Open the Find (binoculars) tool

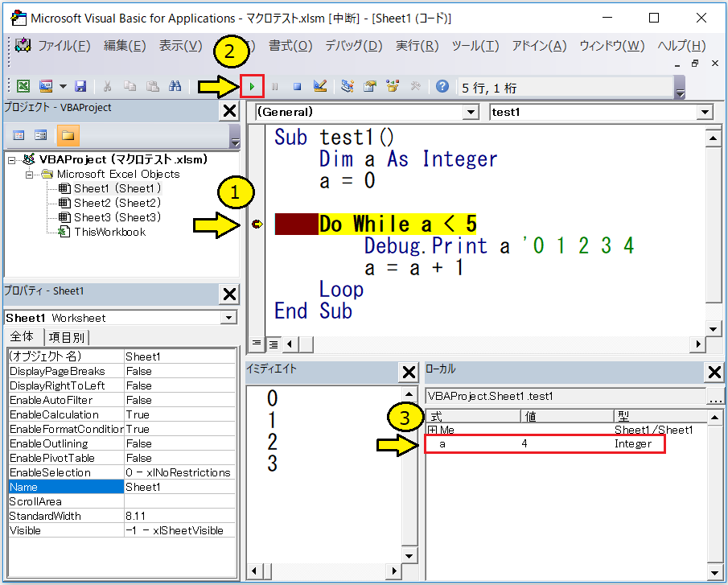[x=174, y=85]
